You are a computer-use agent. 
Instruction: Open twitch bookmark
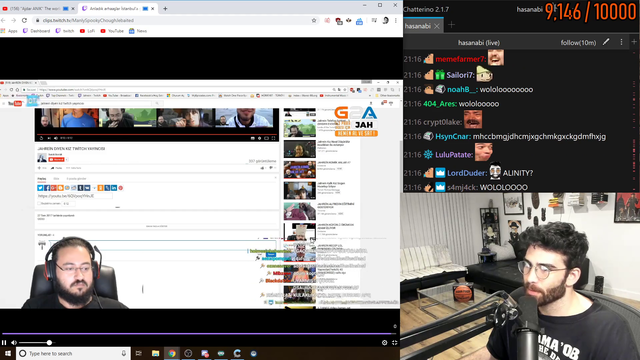65,31
